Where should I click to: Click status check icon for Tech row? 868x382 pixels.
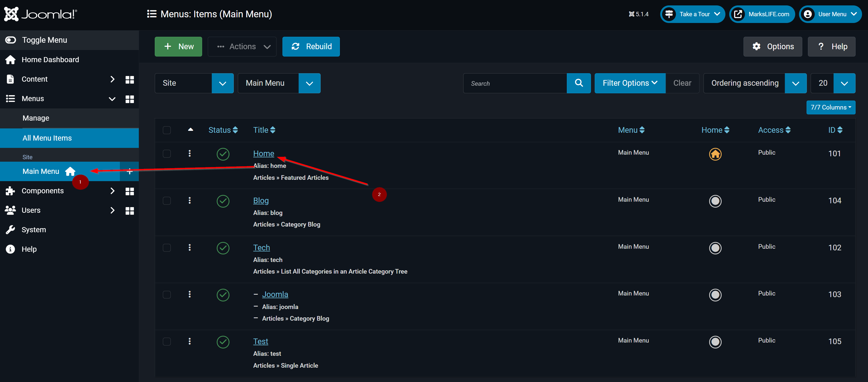223,248
